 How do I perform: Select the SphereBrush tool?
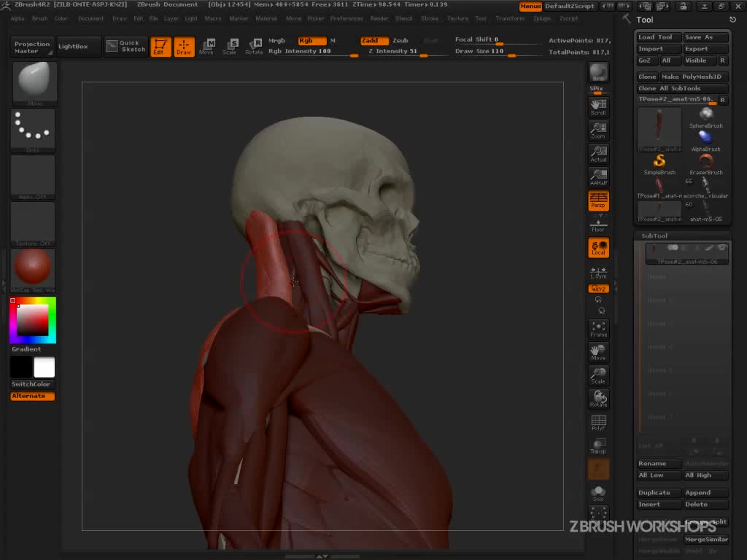pyautogui.click(x=705, y=117)
